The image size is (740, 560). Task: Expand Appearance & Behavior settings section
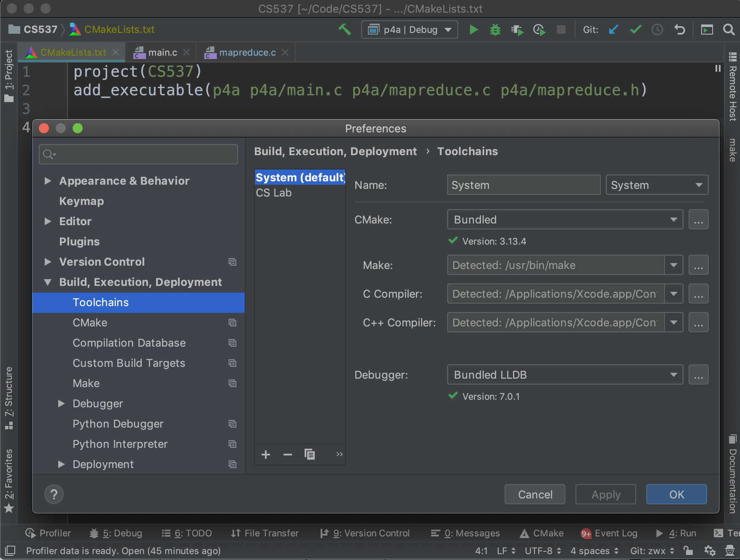pyautogui.click(x=48, y=181)
